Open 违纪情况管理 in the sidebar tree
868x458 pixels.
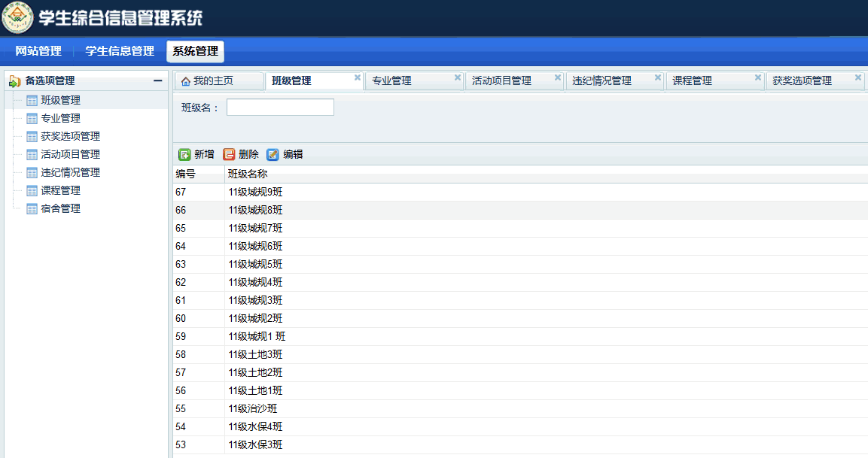coord(70,172)
